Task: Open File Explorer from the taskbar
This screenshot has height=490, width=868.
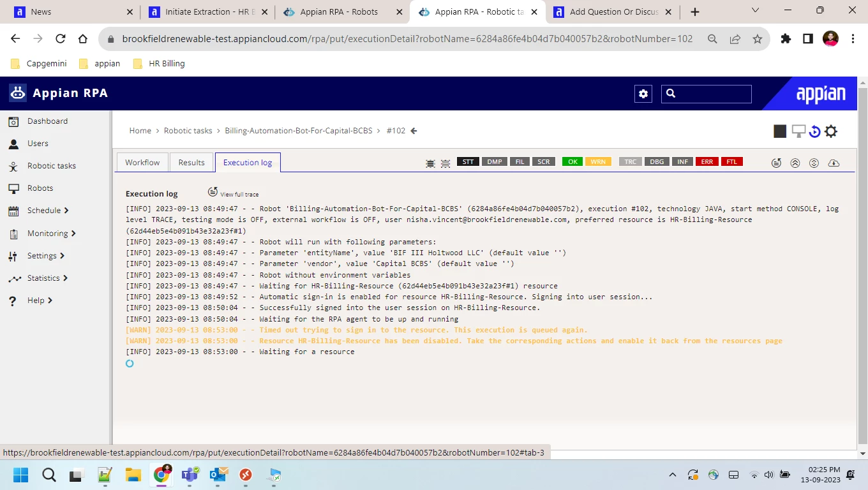Action: pyautogui.click(x=133, y=475)
